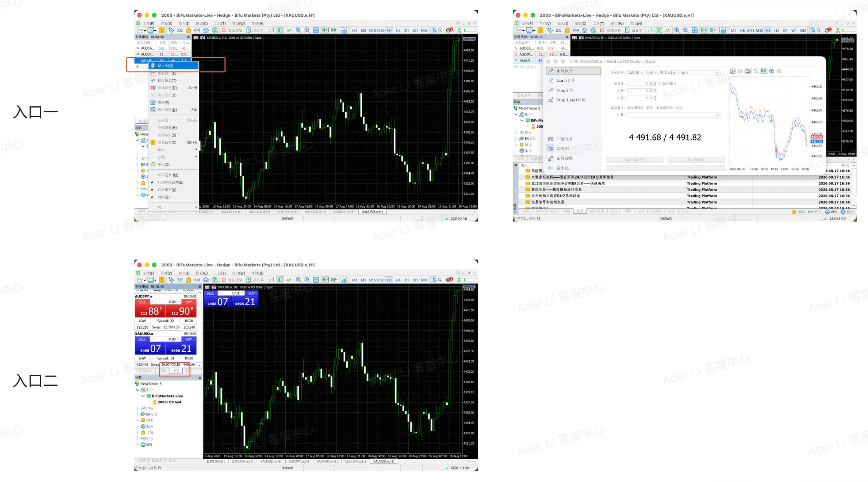Click SELL on AUDJPY.e in the 入口二 market watch

coord(142,302)
